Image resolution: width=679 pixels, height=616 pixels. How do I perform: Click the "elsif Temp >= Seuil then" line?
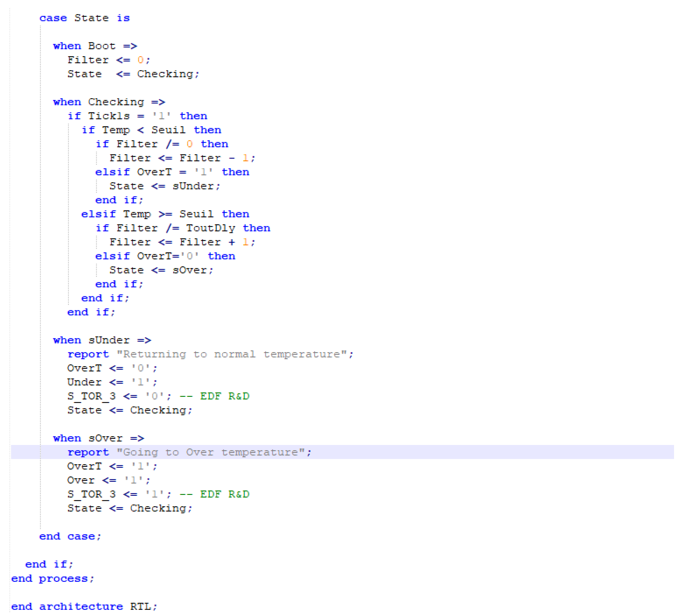coord(165,214)
